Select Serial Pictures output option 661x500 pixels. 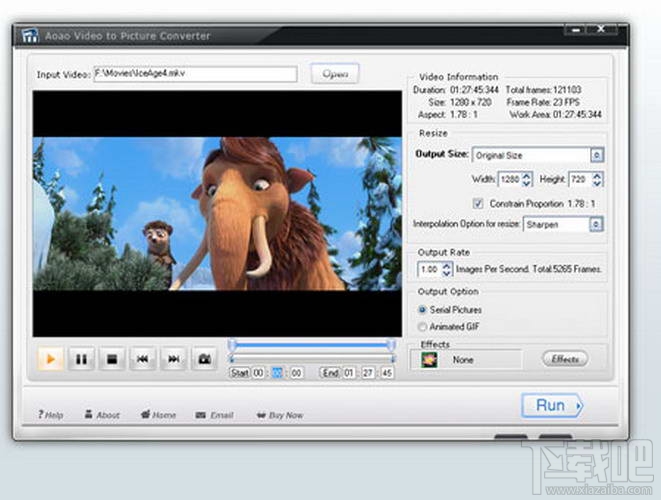(422, 309)
